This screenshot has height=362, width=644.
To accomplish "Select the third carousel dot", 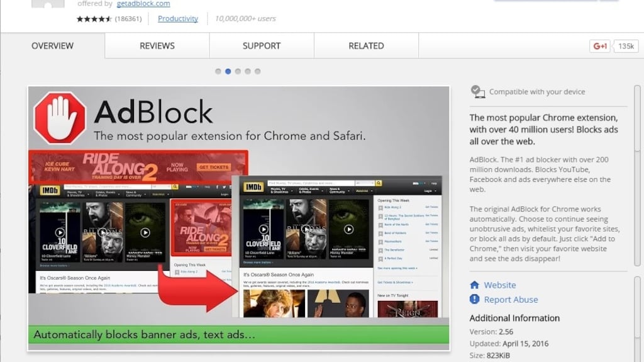I will coord(238,71).
